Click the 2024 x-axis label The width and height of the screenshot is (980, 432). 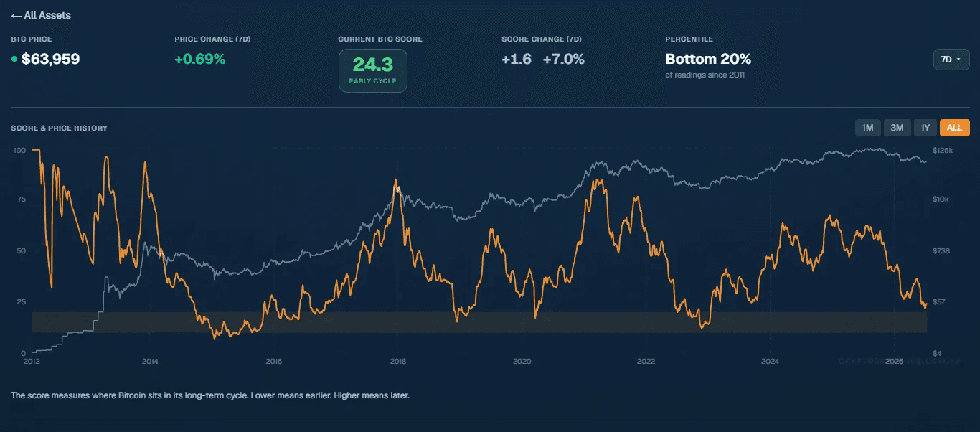[x=770, y=361]
